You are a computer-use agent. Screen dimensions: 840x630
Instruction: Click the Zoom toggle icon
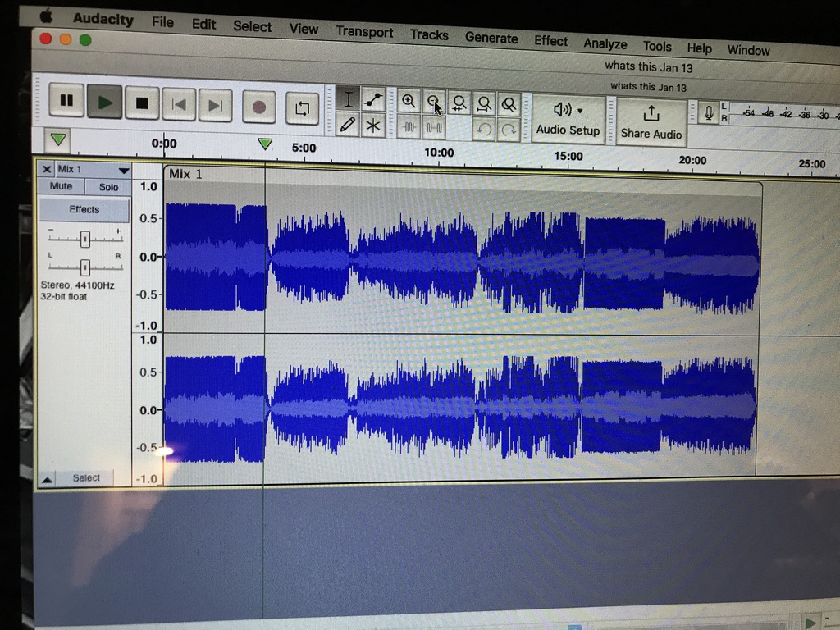[509, 105]
